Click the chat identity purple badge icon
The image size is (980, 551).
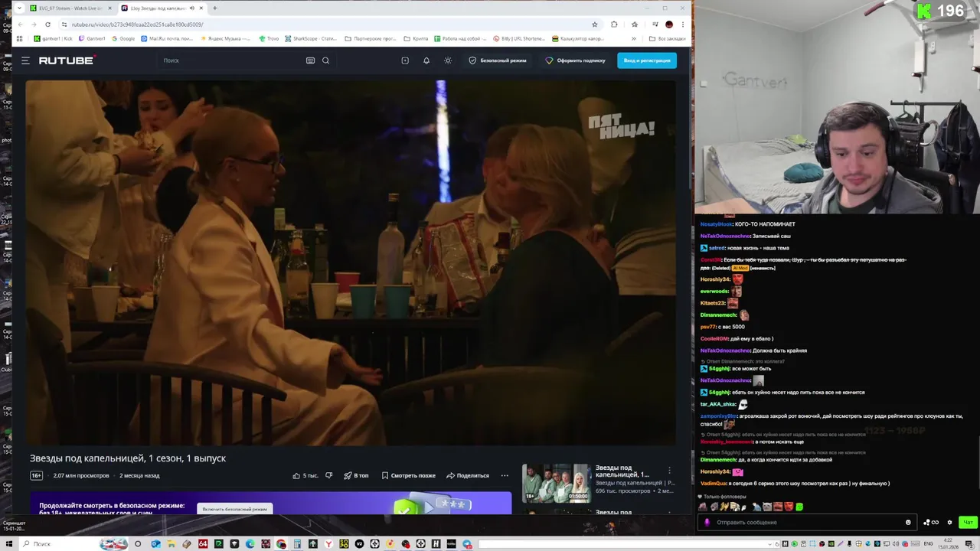(x=707, y=523)
